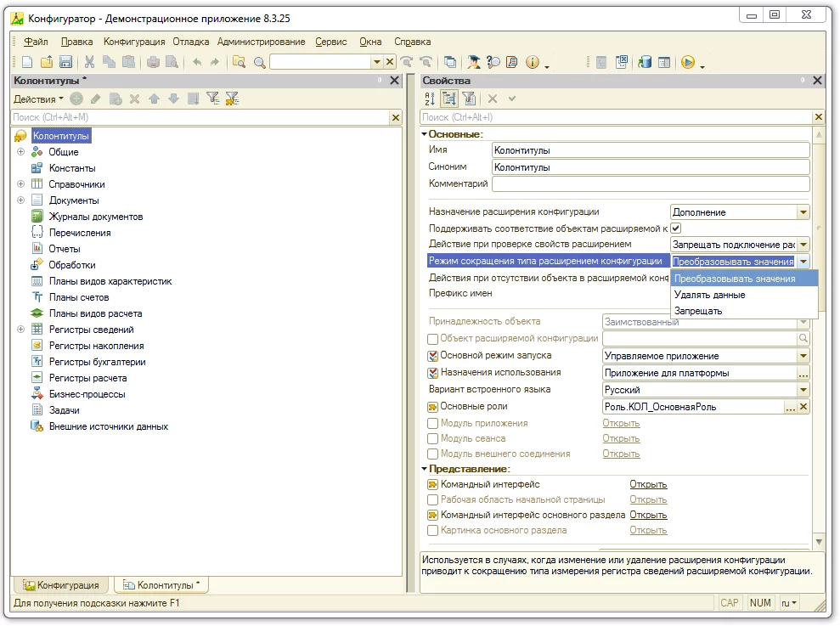Click the info help icon in toolbar
Image resolution: width=840 pixels, height=626 pixels.
tap(533, 62)
